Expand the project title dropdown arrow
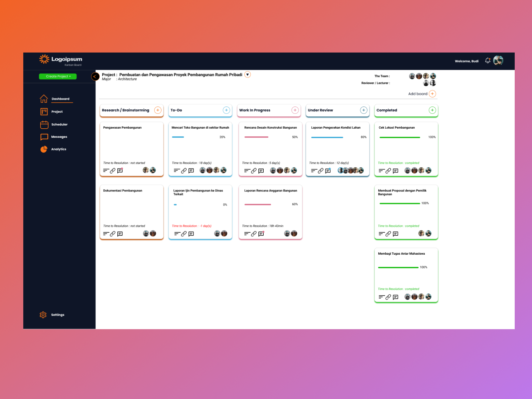Viewport: 532px width, 399px height. pyautogui.click(x=247, y=74)
